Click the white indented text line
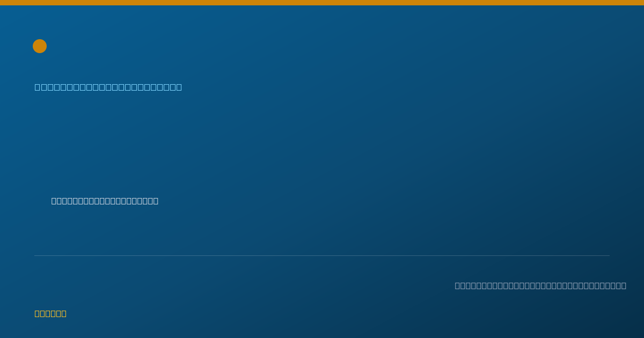 [x=105, y=201]
